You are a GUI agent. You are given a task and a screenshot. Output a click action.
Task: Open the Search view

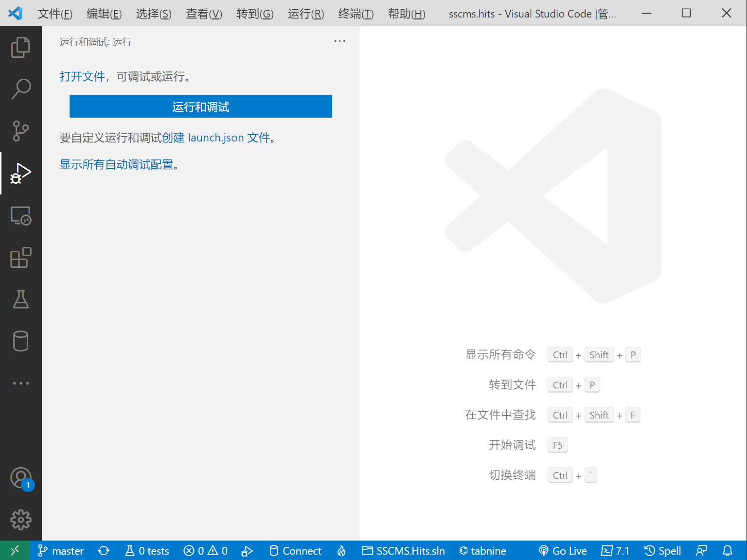[x=20, y=88]
